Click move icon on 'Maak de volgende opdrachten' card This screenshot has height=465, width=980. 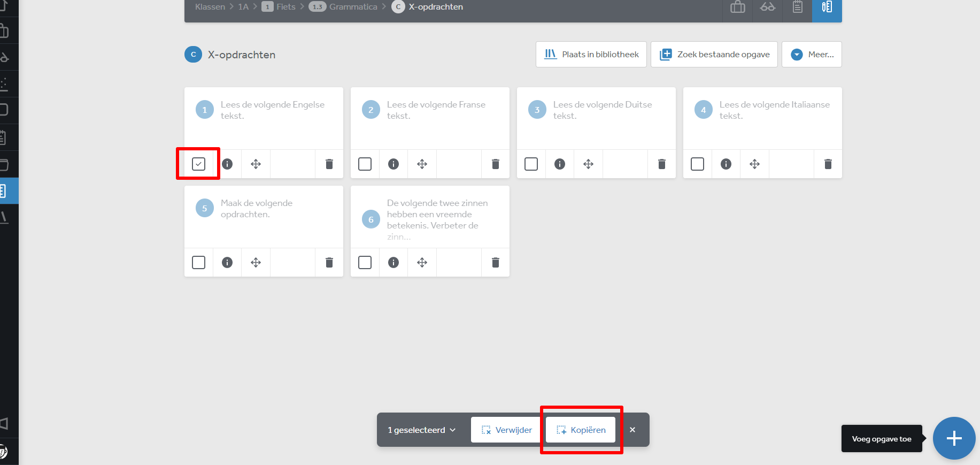(x=256, y=262)
